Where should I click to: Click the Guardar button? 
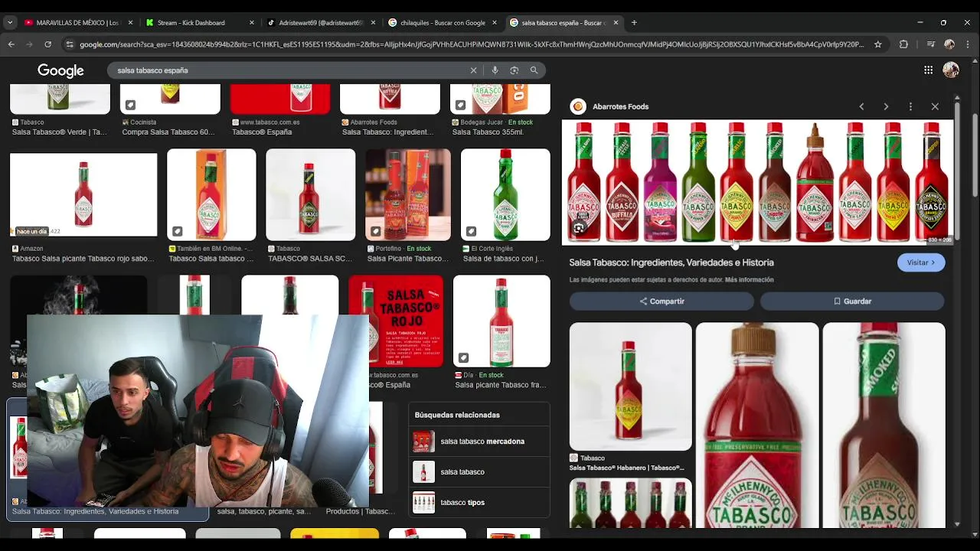click(x=852, y=302)
